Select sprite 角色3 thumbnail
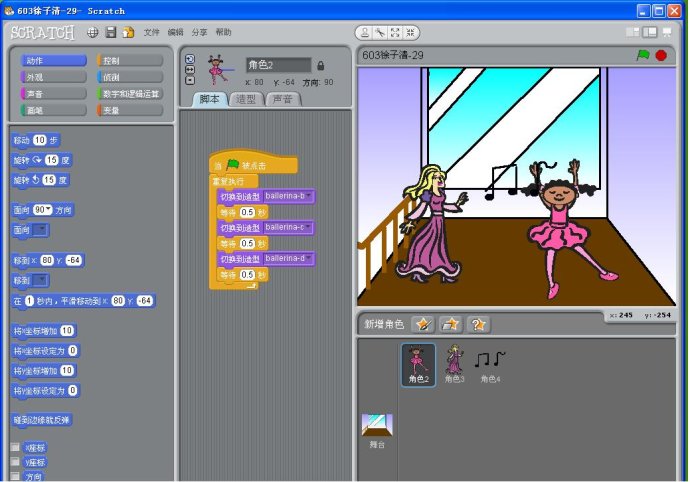Viewport: 690px width, 482px height. [x=454, y=364]
